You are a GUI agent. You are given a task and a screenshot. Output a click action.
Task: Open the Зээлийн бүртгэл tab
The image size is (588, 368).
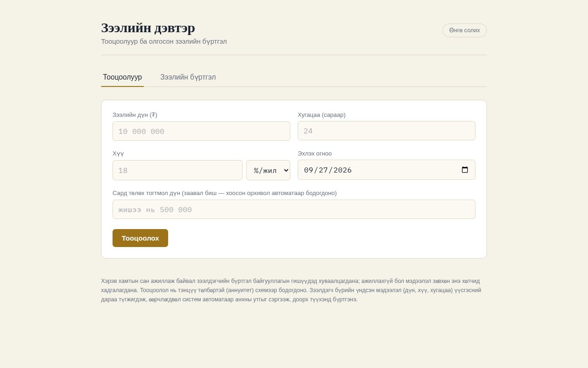pos(188,77)
